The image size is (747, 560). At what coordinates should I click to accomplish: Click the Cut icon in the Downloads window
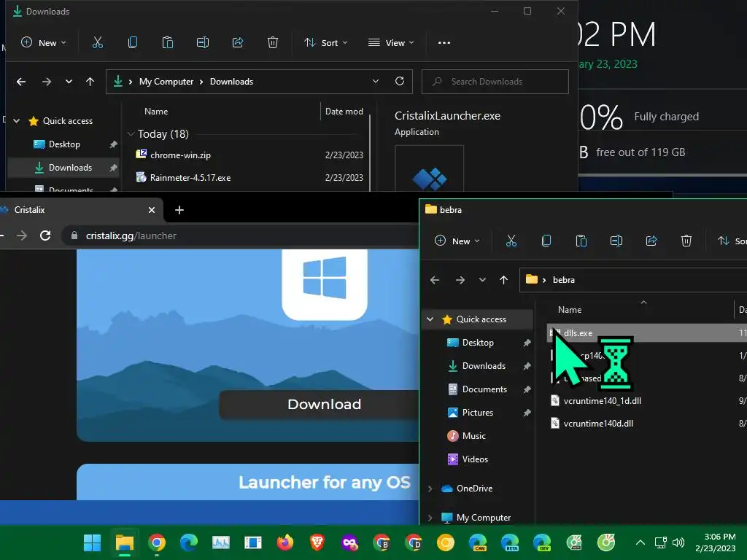97,43
